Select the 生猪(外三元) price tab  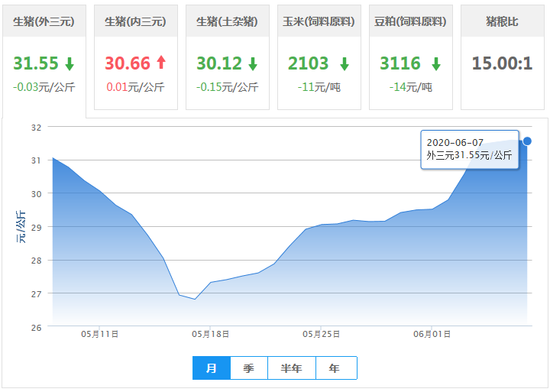[44, 21]
